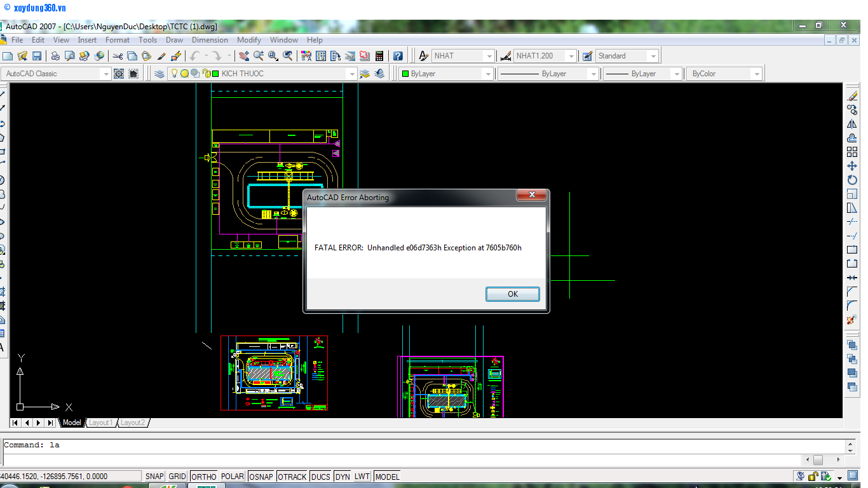Activate the Zoom Realtime magnifier icon
868x488 pixels.
[259, 56]
